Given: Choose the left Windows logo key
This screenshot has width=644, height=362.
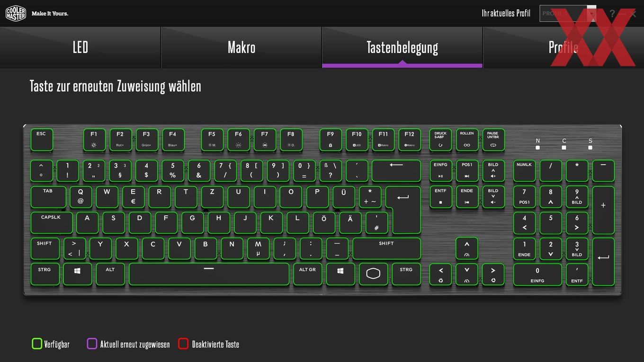Looking at the screenshot, I should click(x=77, y=274).
